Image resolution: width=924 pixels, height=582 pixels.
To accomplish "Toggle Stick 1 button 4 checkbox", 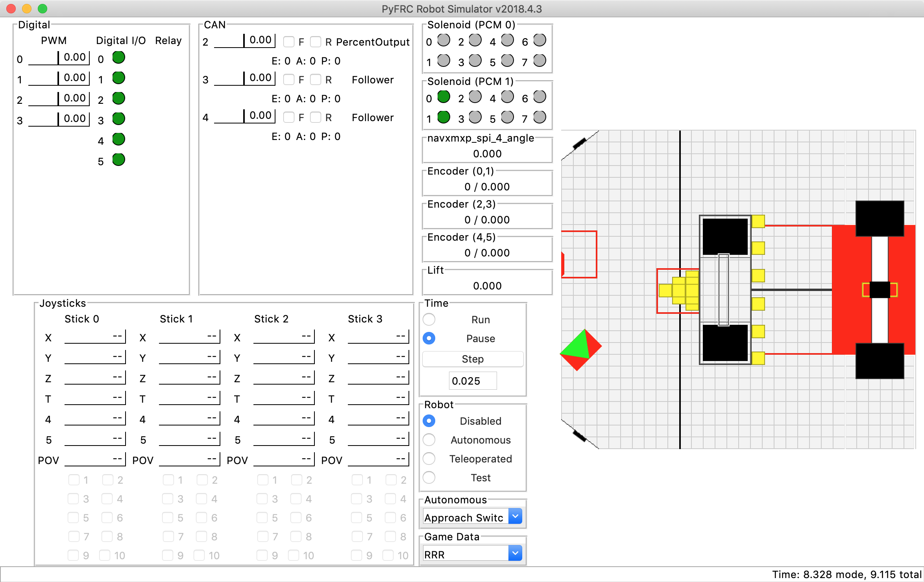I will pos(201,499).
